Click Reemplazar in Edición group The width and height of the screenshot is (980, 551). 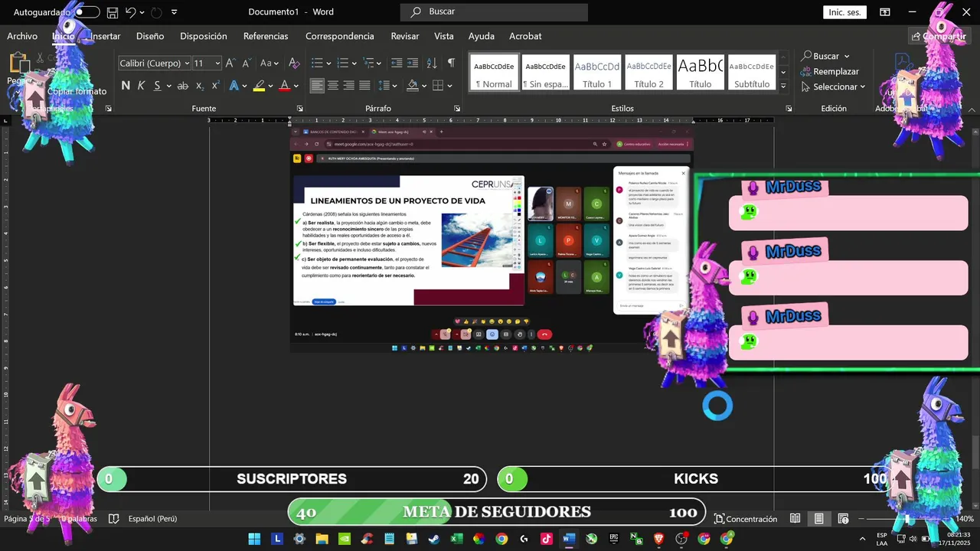830,71
